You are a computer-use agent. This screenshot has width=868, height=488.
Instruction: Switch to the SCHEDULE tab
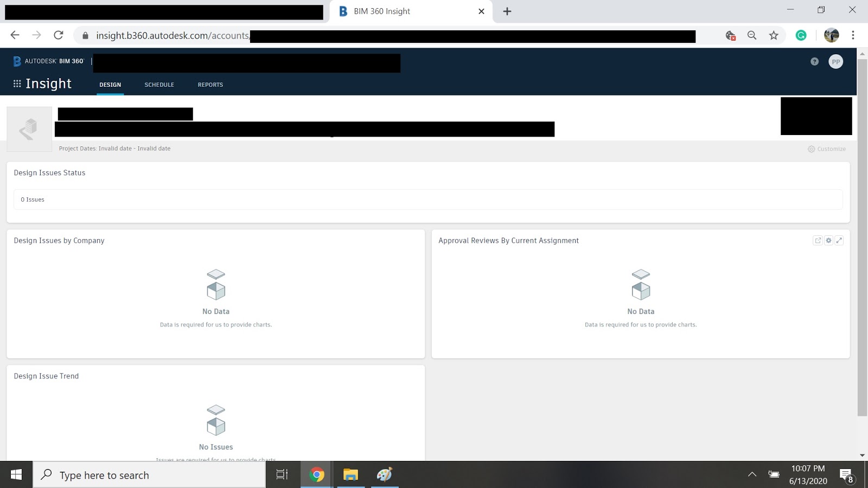pyautogui.click(x=159, y=85)
